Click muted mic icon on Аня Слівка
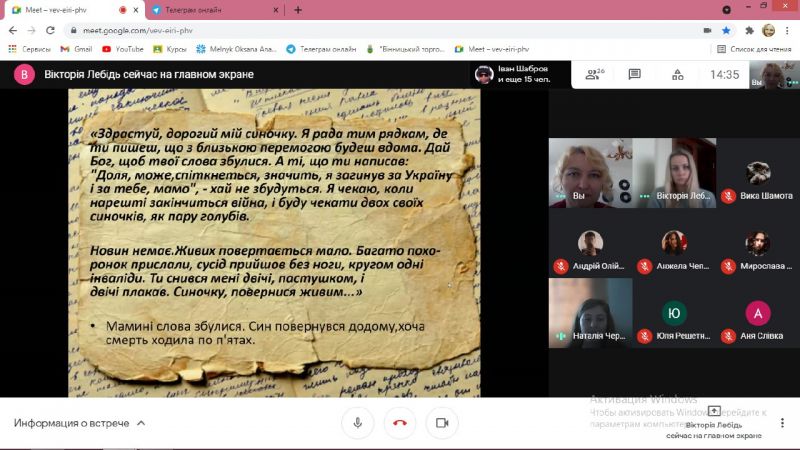Screen dimensions: 800x450 tap(729, 336)
